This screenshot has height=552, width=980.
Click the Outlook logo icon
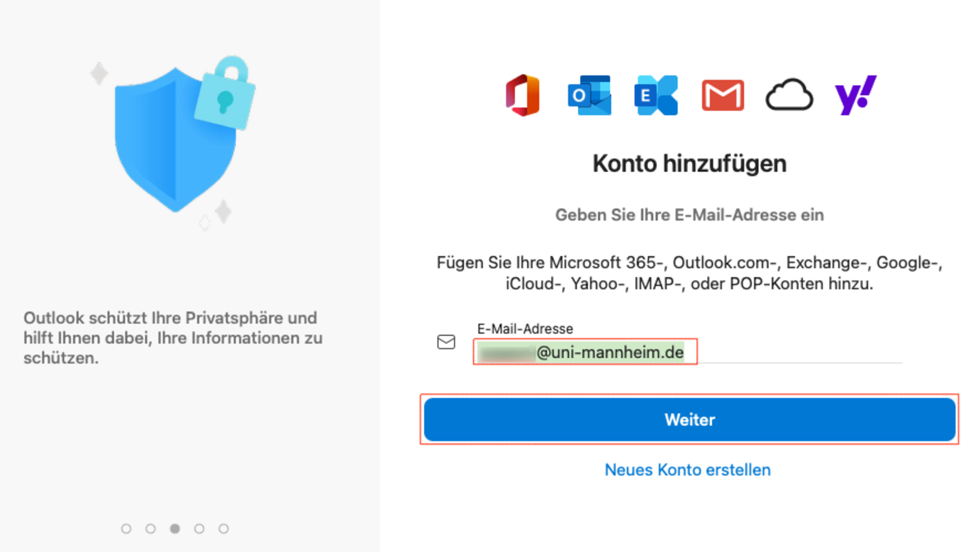pos(589,95)
